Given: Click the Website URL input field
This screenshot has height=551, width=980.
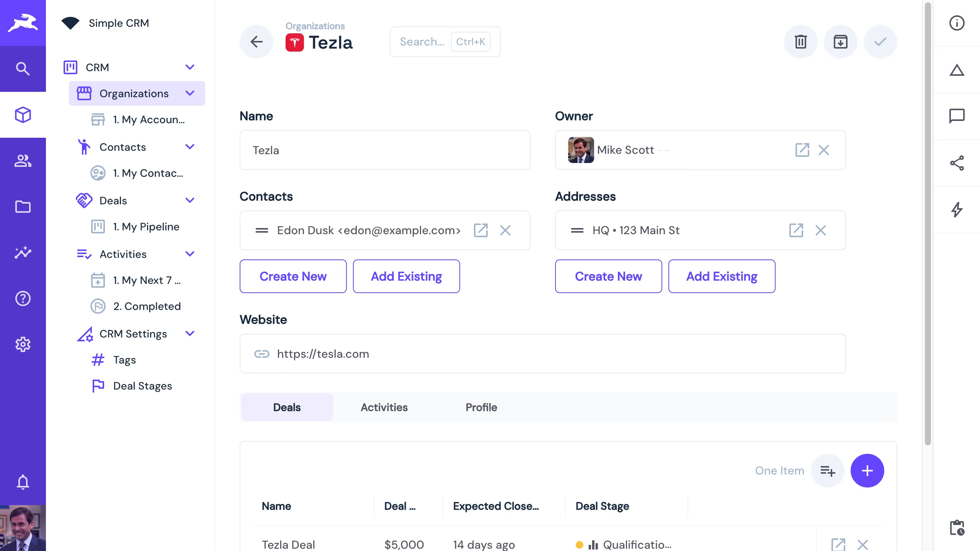Looking at the screenshot, I should (542, 354).
